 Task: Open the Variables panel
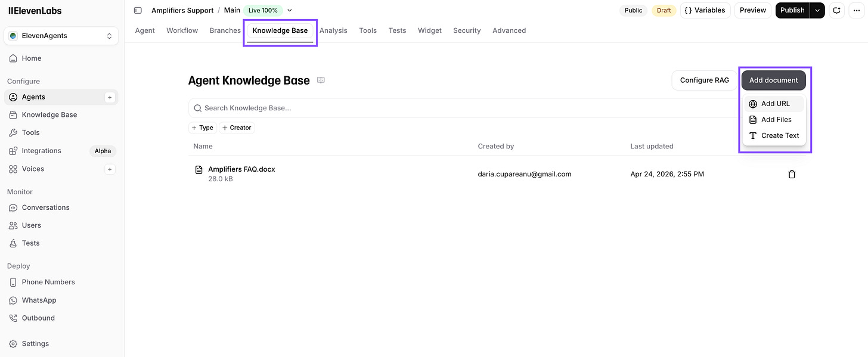[x=705, y=10]
